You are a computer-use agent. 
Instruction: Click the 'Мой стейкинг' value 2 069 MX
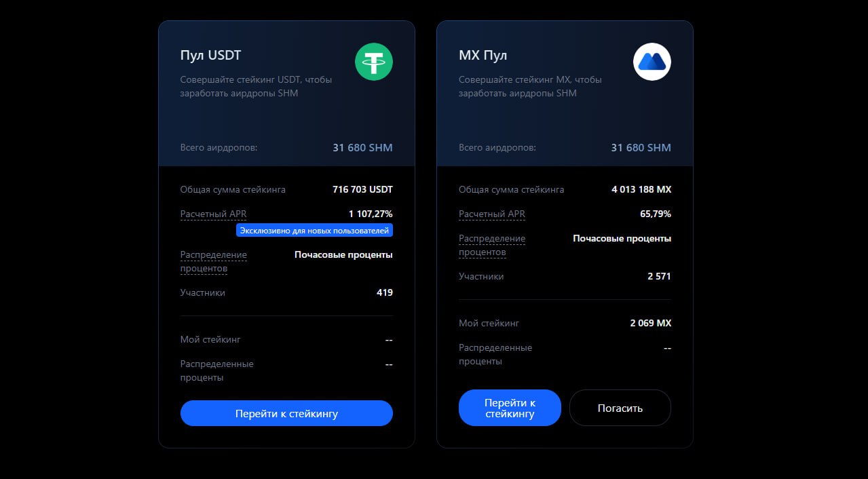650,323
